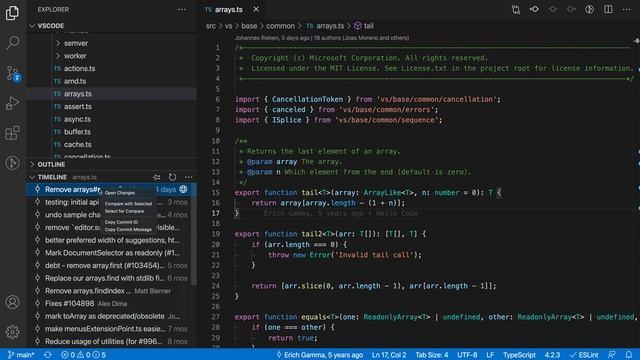
Task: Select the arrays.ts editor tab
Action: coord(229,9)
